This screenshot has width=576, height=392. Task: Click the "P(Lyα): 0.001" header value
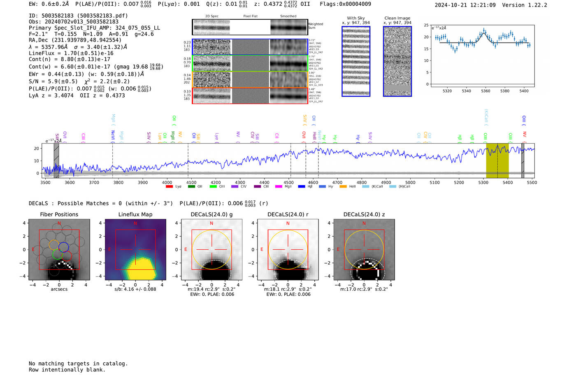click(179, 4)
